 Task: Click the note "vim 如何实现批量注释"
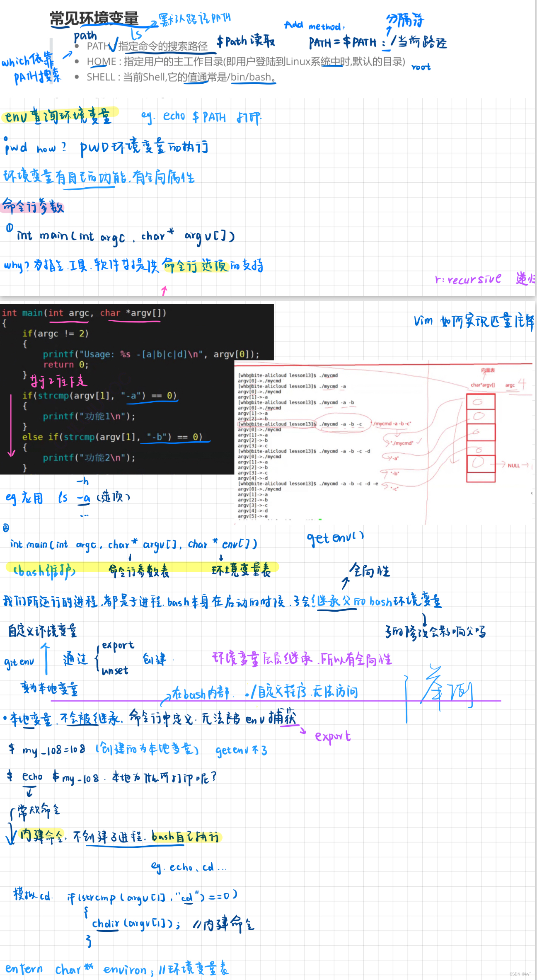pos(474,321)
